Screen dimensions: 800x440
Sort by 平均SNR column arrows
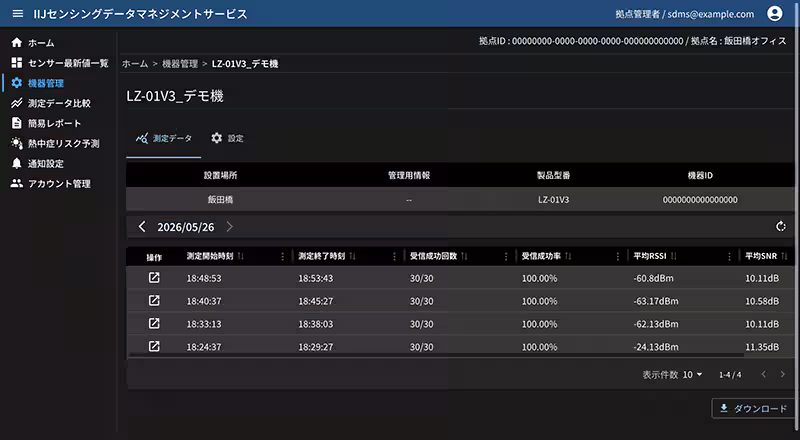pos(785,256)
